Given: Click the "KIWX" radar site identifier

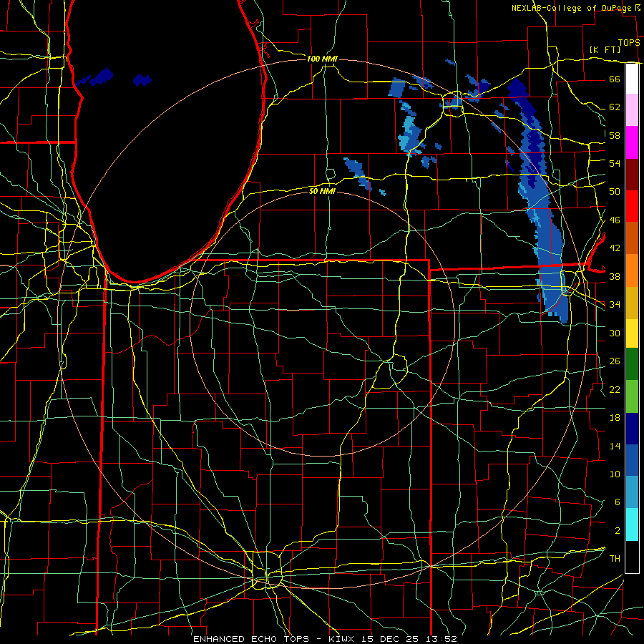Looking at the screenshot, I should 343,639.
